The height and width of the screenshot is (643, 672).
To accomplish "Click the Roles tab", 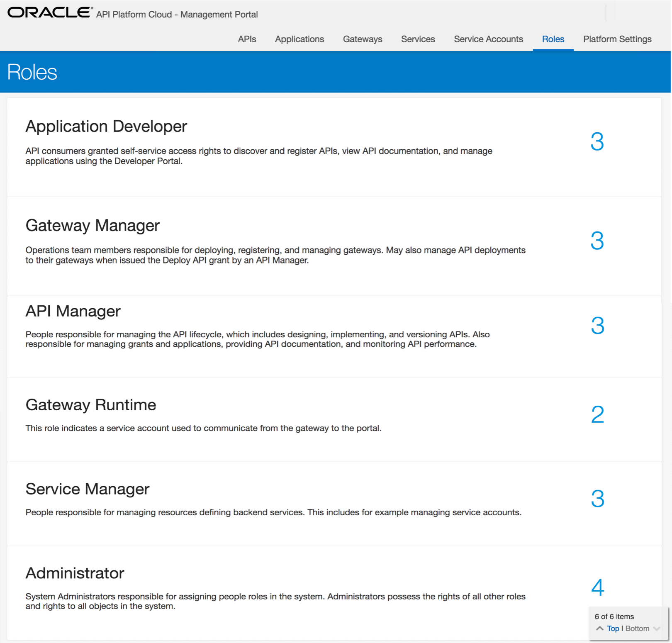I will [x=553, y=39].
